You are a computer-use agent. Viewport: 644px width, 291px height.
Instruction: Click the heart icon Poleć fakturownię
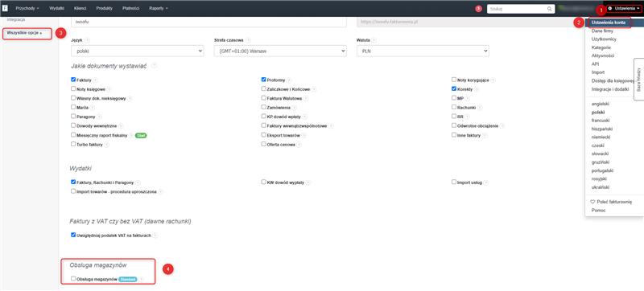pos(592,202)
